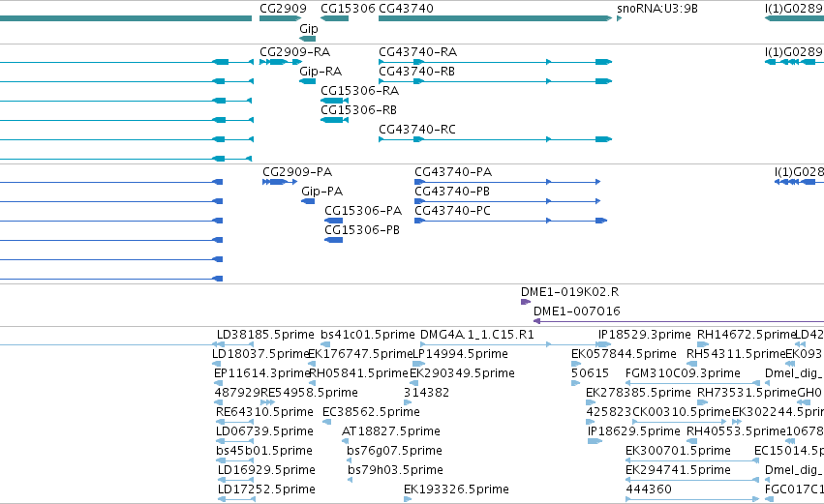Viewport: 824px width, 504px height.
Task: Select EST bs45b01.5prime
Action: [x=264, y=451]
